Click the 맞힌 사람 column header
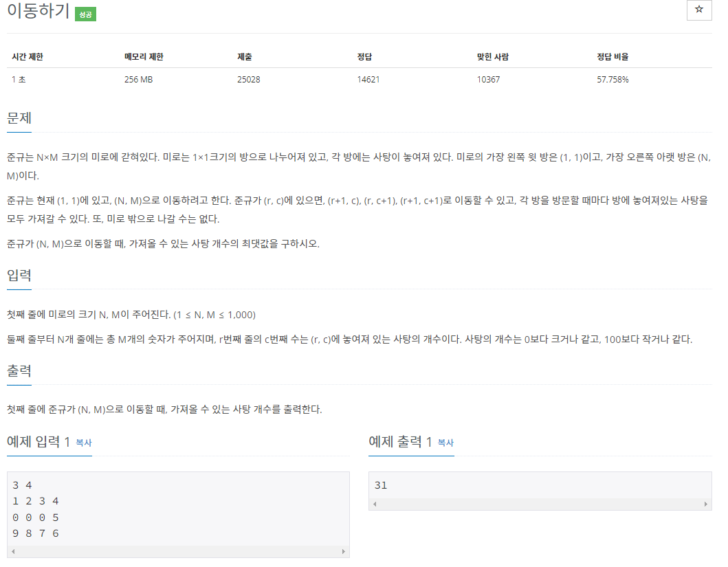 tap(493, 56)
